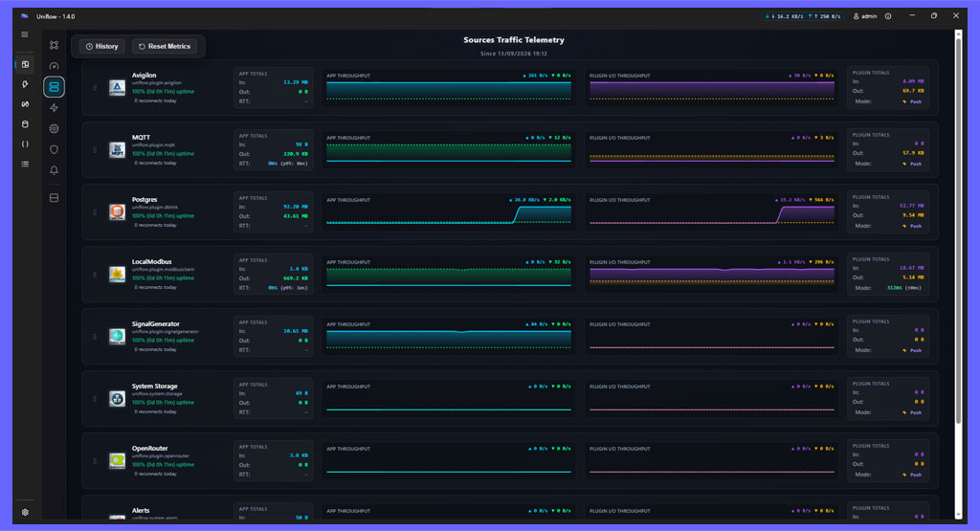Open the gauge speedometer icon in inner sidebar
The height and width of the screenshot is (531, 980).
pos(55,66)
